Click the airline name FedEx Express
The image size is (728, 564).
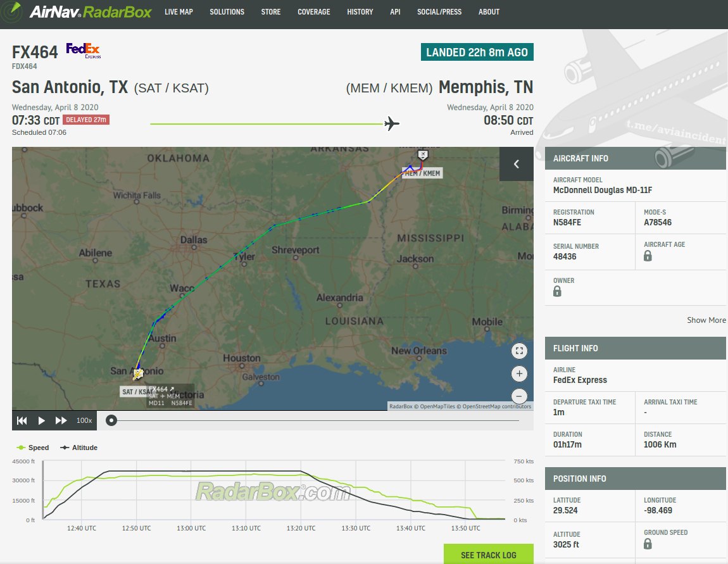coord(580,380)
